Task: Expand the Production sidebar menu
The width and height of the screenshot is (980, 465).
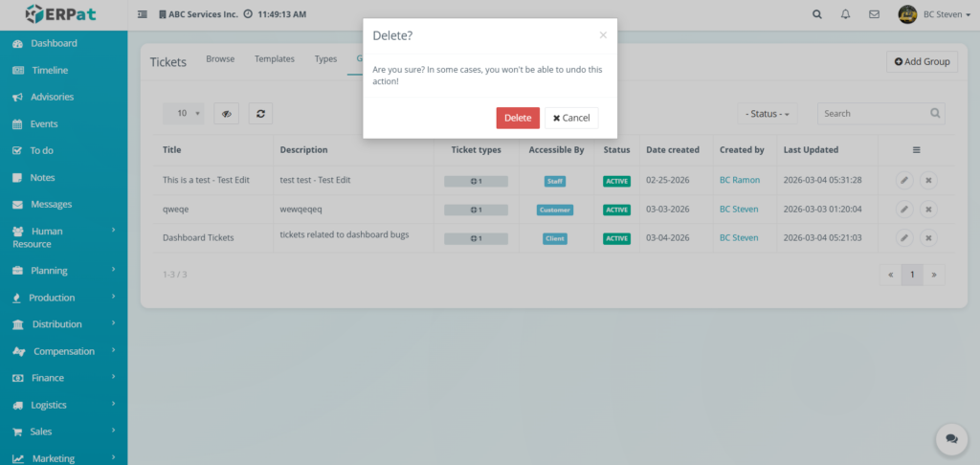Action: [64, 298]
